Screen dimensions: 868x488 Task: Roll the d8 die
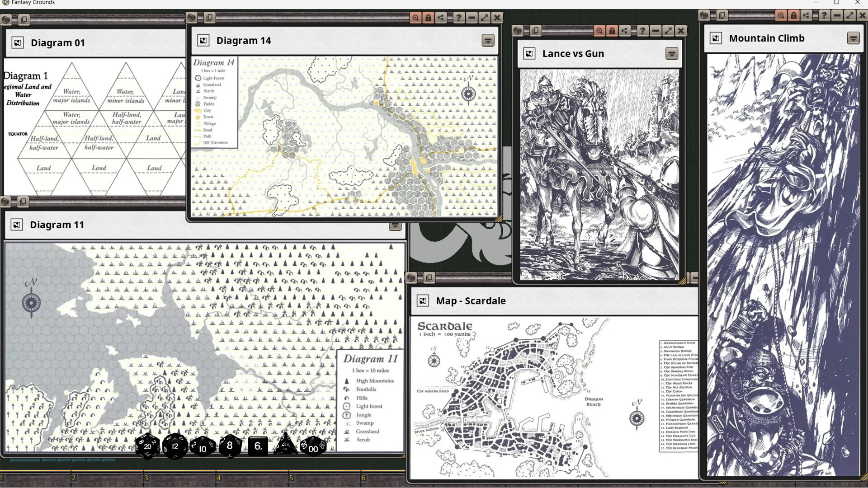(x=230, y=446)
